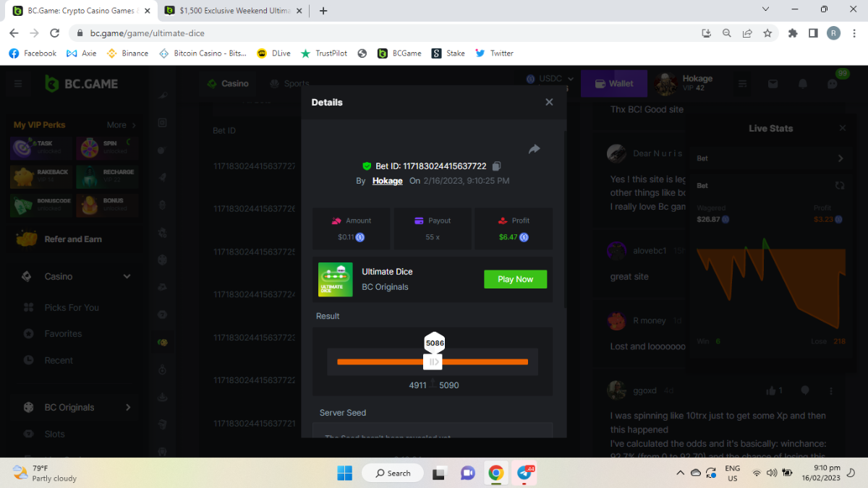Screen dimensions: 868x488
Task: Open the Twitter bookmark
Action: pyautogui.click(x=494, y=53)
